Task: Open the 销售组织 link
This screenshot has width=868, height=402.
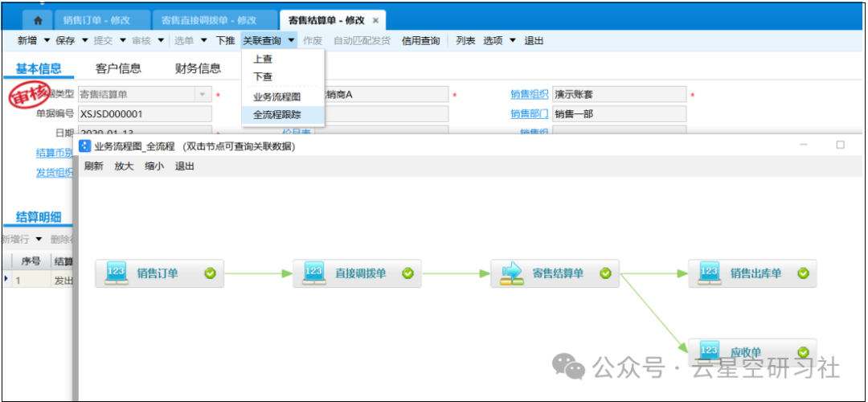Action: 529,95
